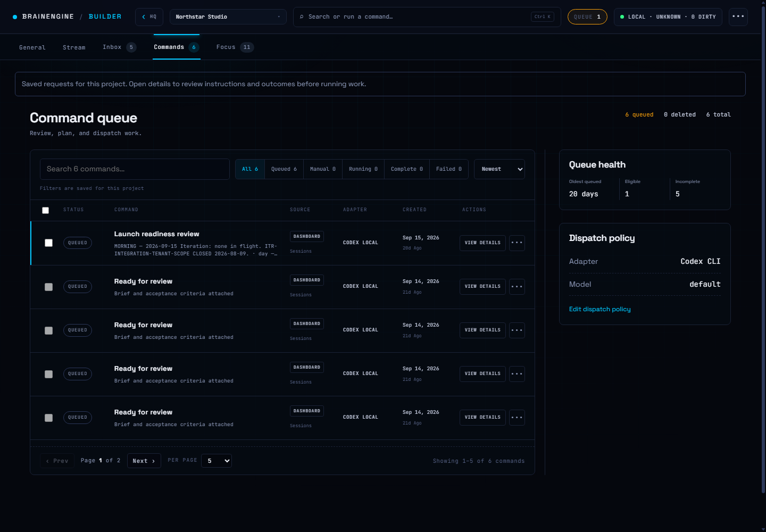Select the All 6 filter

[250, 169]
